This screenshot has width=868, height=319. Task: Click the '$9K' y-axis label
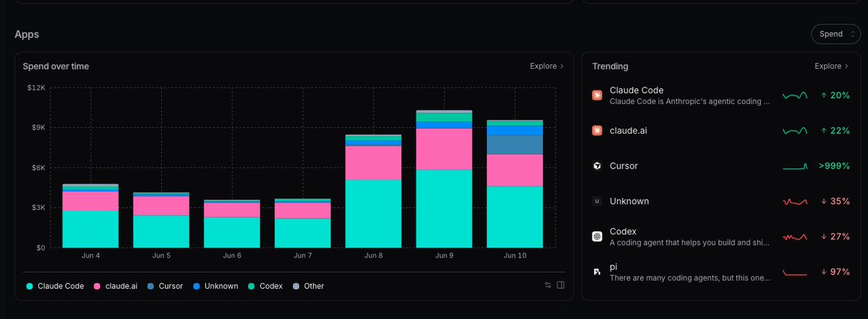click(x=38, y=127)
